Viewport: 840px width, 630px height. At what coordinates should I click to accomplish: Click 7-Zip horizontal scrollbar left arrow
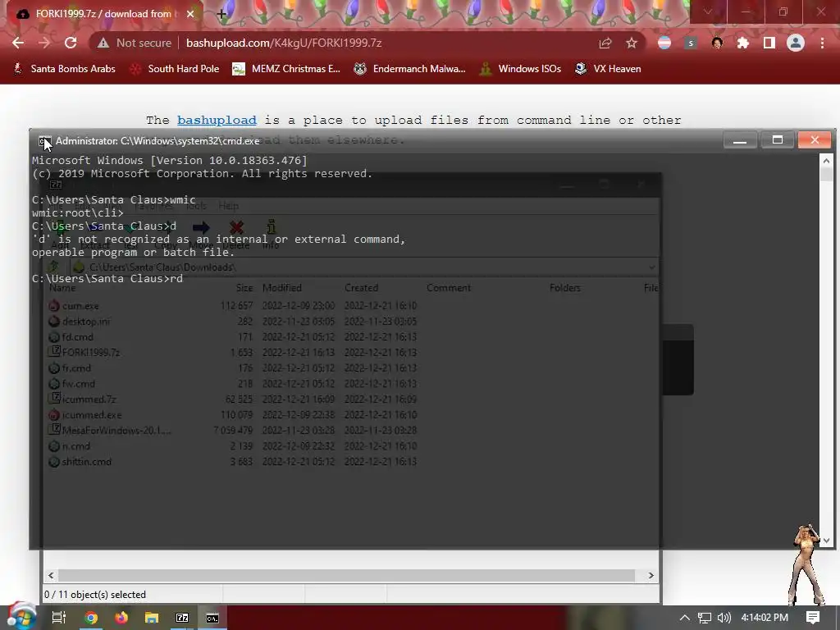click(x=51, y=575)
